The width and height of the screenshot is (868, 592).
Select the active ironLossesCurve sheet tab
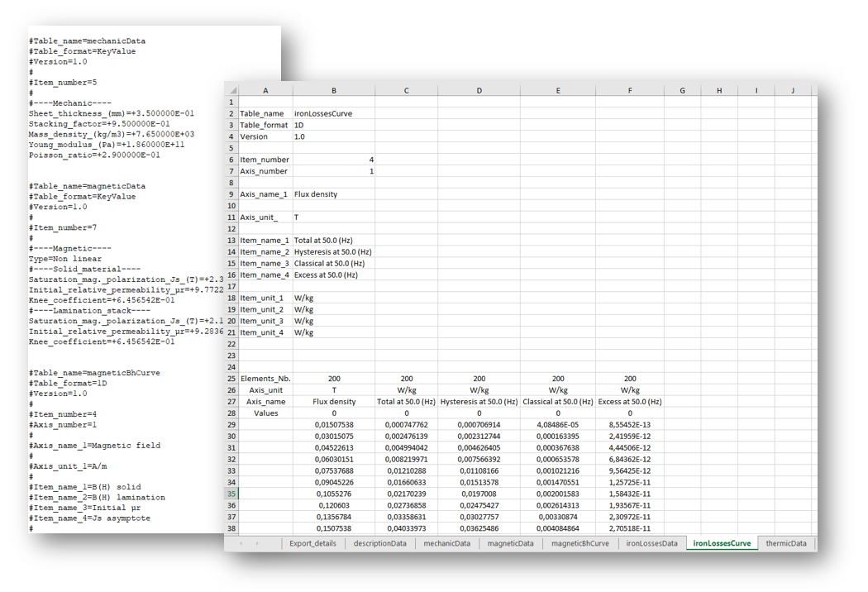click(722, 543)
